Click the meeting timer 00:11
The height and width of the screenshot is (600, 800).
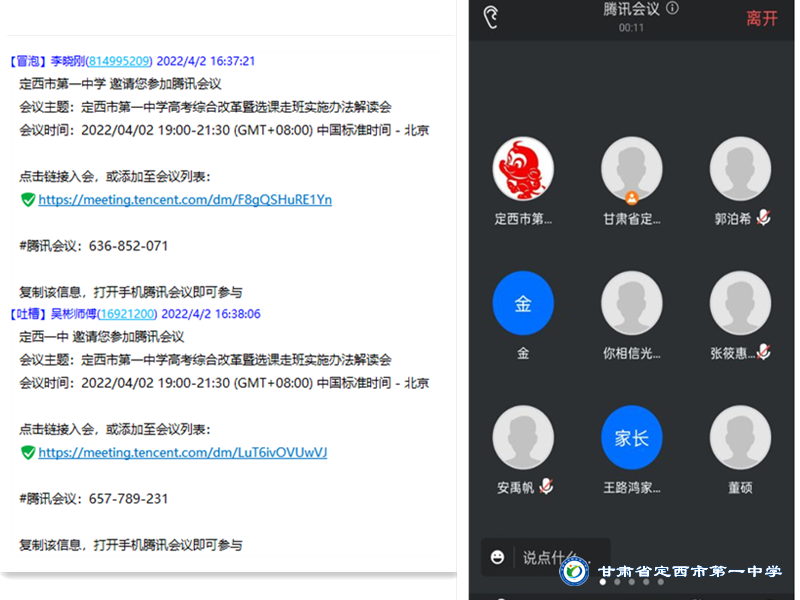tap(631, 28)
